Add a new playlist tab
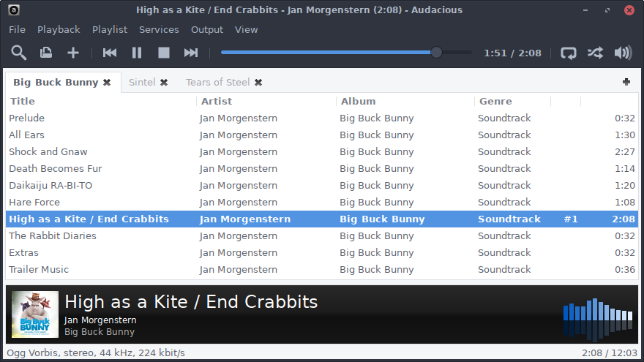The image size is (644, 362). coord(626,82)
